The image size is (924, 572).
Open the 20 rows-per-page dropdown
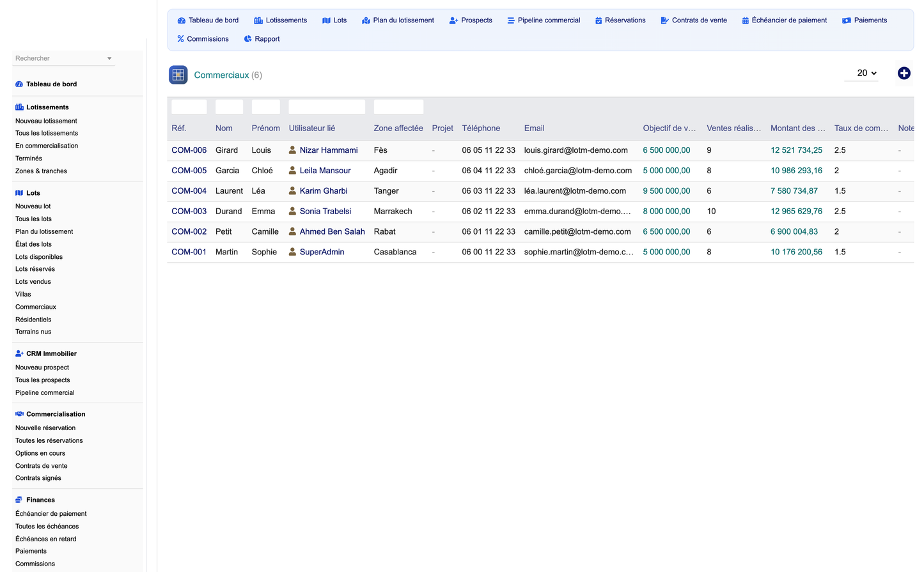(x=866, y=73)
